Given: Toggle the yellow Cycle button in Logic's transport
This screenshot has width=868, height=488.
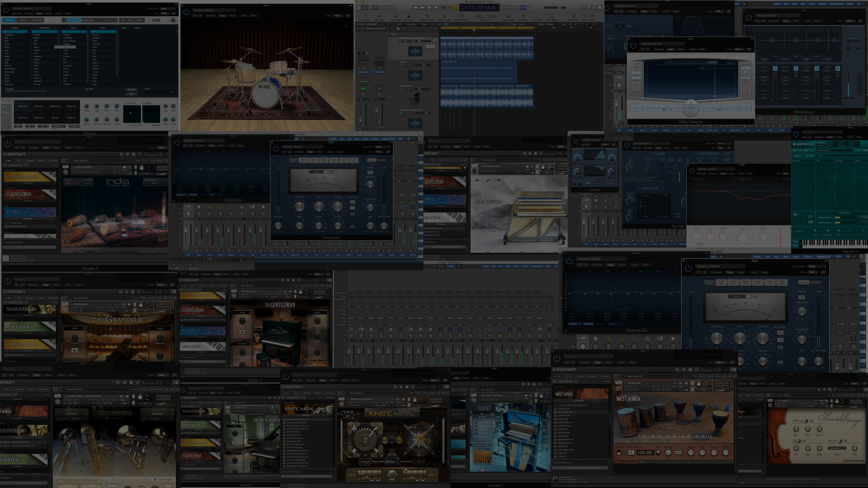Looking at the screenshot, I should tap(455, 7).
